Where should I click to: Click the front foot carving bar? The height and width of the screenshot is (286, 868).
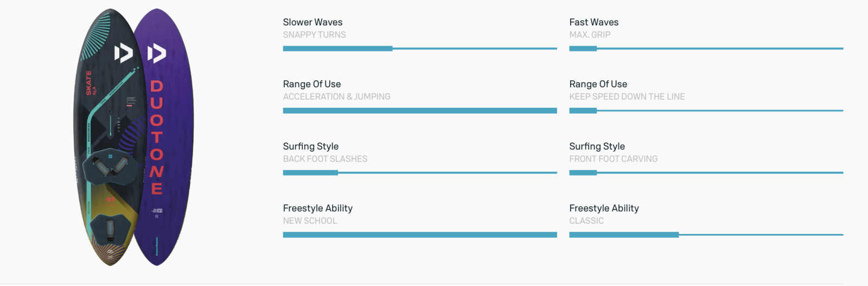pos(706,173)
